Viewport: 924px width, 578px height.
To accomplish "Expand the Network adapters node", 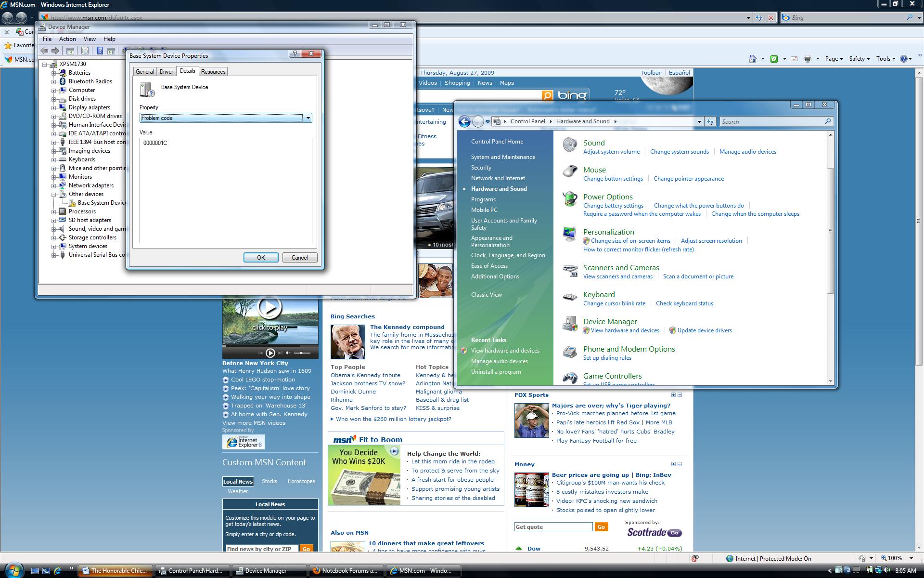I will 54,186.
